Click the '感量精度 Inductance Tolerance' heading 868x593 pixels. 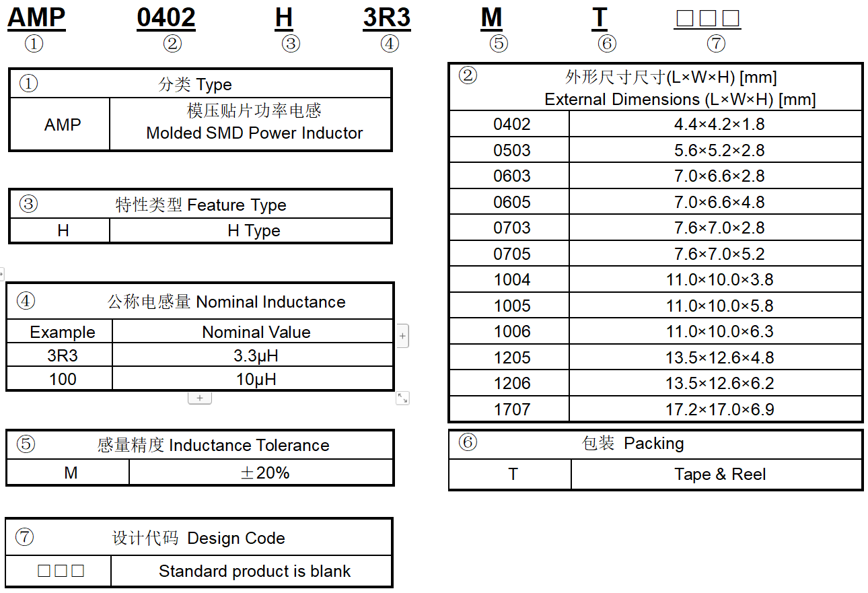tap(213, 445)
